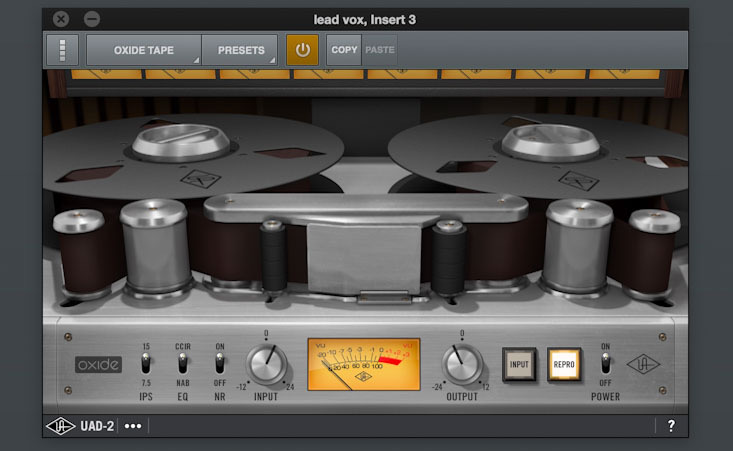Open the three-dots menu next to UAD-2
733x451 pixels.
pos(133,426)
